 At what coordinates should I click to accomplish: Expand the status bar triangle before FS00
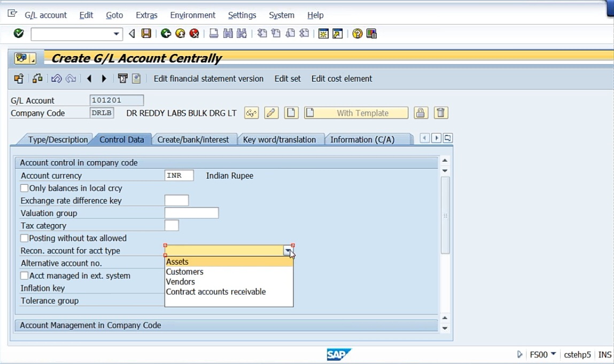click(519, 354)
